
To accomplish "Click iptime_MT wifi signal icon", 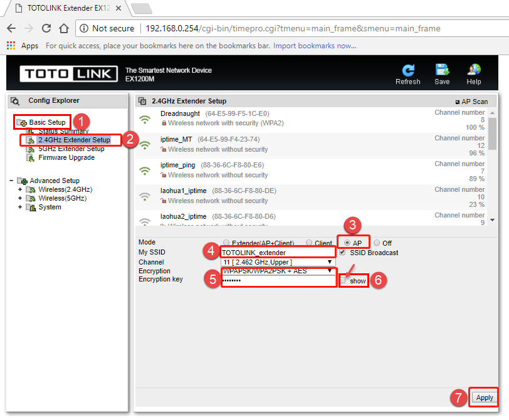I will click(x=145, y=145).
